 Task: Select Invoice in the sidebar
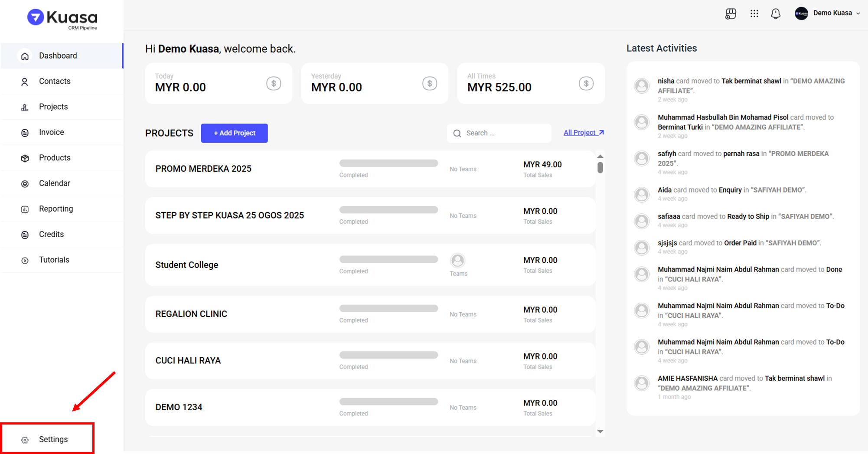51,132
